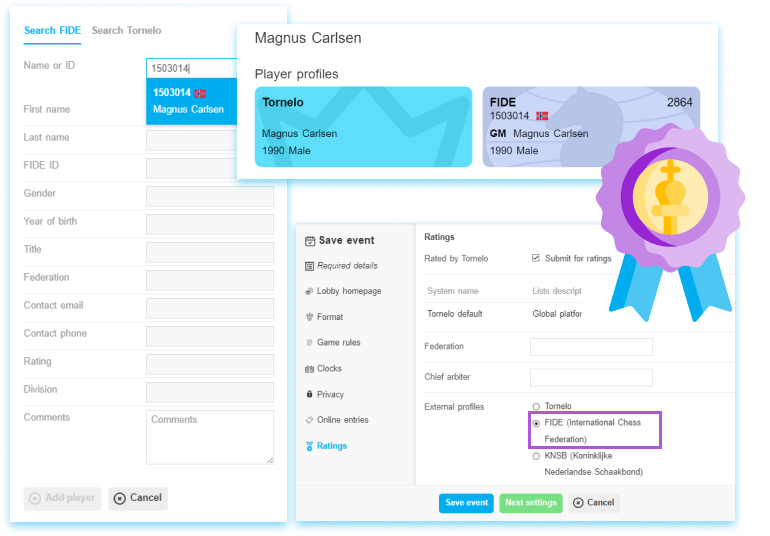Select Magnus Carlsen 1503014 suggestion
The height and width of the screenshot is (536, 770).
tap(192, 101)
